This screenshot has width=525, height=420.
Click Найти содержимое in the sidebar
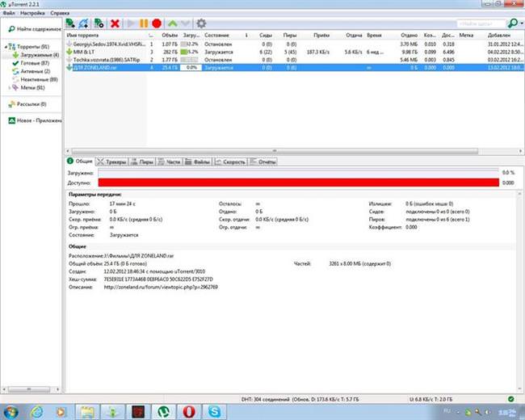pos(36,29)
